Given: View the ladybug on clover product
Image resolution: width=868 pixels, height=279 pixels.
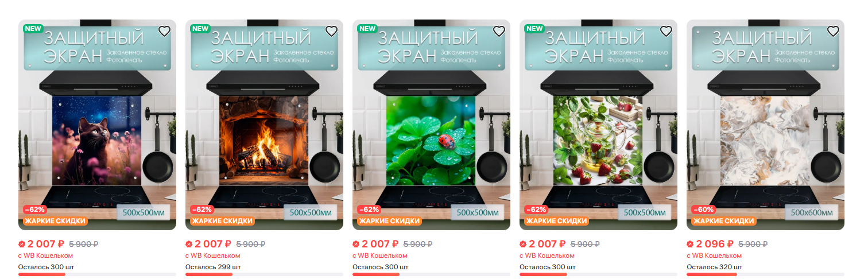Looking at the screenshot, I should coord(431,125).
